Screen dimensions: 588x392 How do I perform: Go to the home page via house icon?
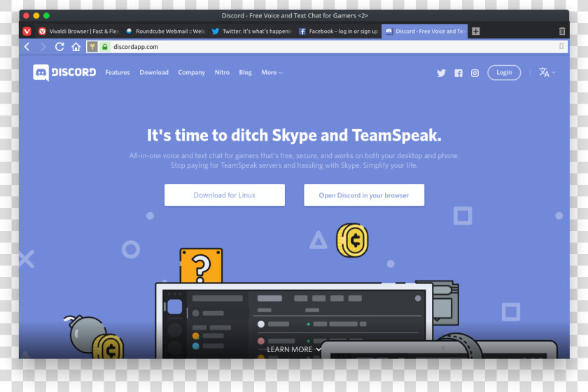point(76,47)
